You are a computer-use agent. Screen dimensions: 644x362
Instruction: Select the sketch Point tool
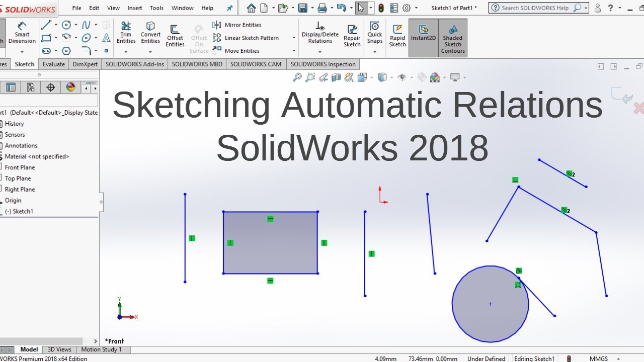tap(106, 51)
